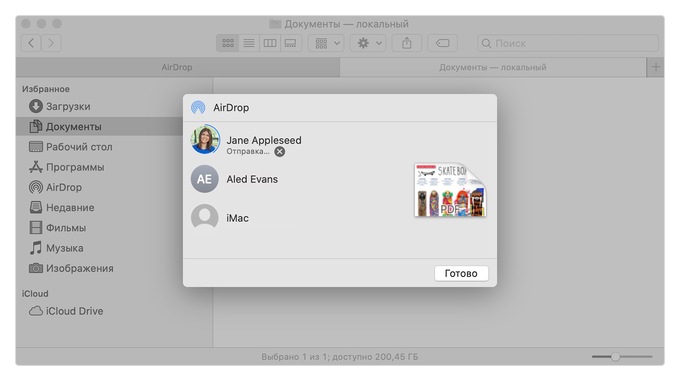Click the window title folder icon
The image size is (680, 381).
275,24
